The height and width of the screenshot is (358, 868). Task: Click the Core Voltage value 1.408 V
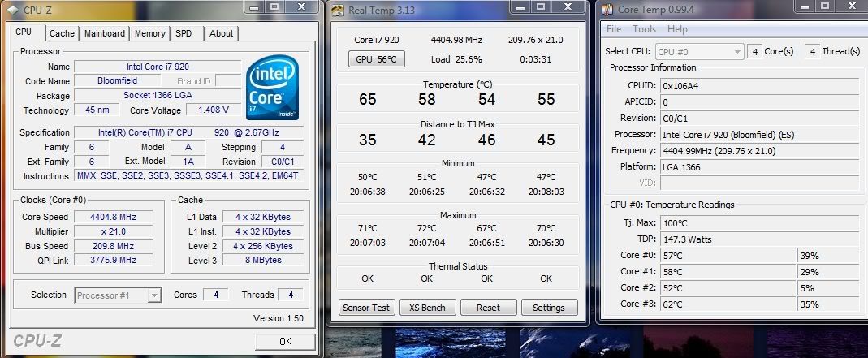click(214, 110)
